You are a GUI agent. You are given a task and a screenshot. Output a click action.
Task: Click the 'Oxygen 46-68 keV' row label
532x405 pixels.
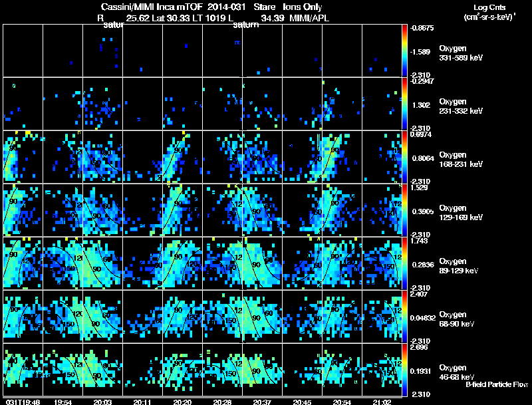coord(457,372)
